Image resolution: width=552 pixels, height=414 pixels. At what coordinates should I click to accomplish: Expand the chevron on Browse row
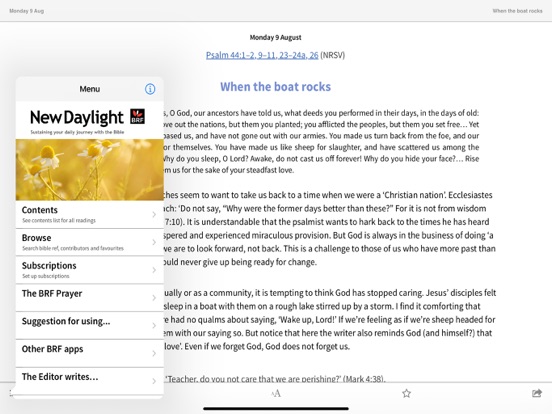154,242
